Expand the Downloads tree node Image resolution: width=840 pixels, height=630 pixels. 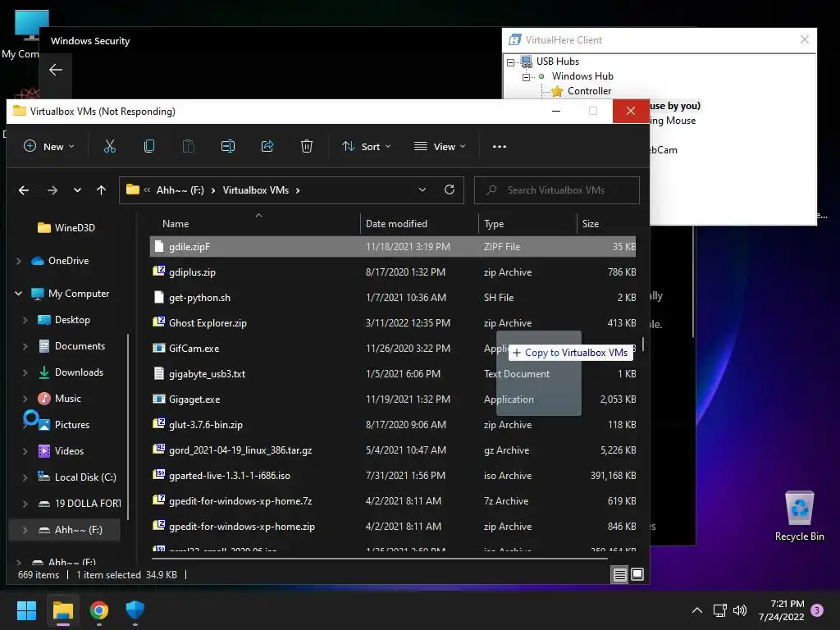25,372
